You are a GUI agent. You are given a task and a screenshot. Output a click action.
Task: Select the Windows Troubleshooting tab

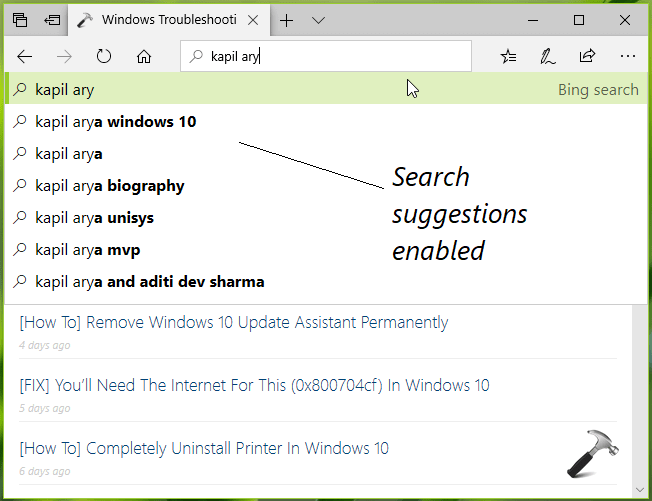click(x=168, y=20)
